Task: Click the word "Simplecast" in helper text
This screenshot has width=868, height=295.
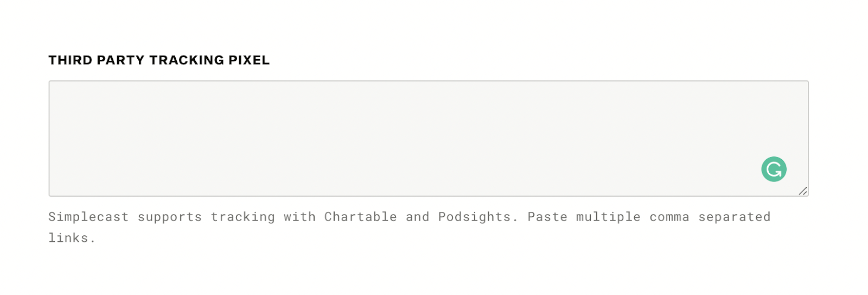Action: coord(88,217)
